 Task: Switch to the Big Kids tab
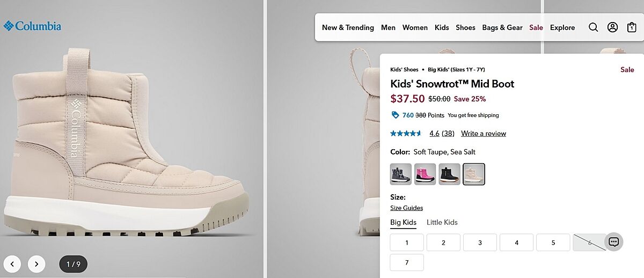pos(403,222)
